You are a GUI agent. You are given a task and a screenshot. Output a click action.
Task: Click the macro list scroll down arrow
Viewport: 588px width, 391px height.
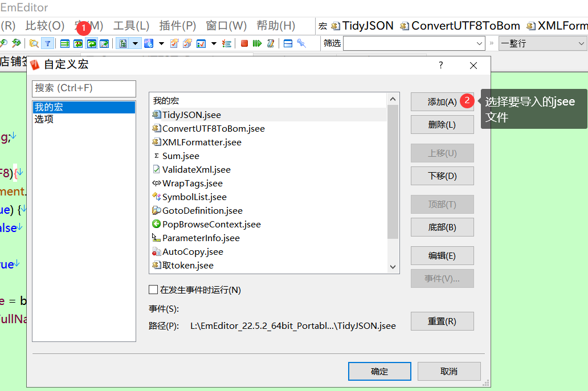393,267
